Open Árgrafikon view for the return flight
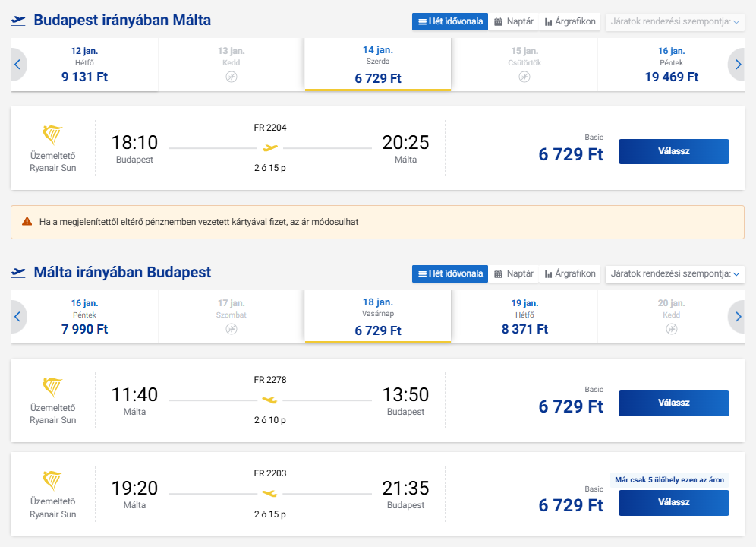756x547 pixels. tap(572, 273)
